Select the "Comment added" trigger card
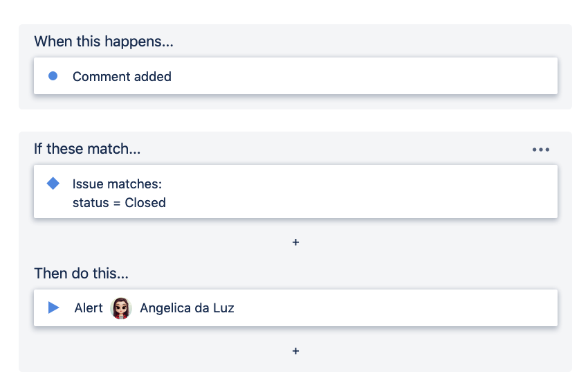This screenshot has height=392, width=588. click(346, 76)
